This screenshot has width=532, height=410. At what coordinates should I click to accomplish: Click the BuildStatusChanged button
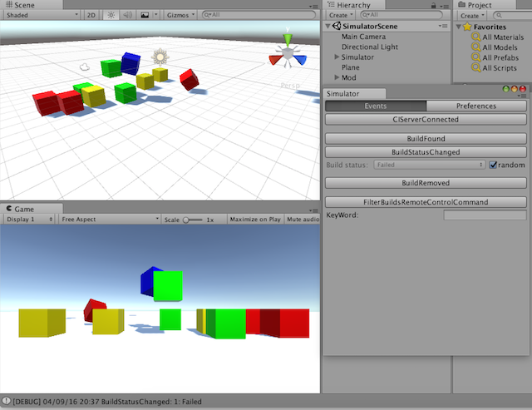[426, 152]
